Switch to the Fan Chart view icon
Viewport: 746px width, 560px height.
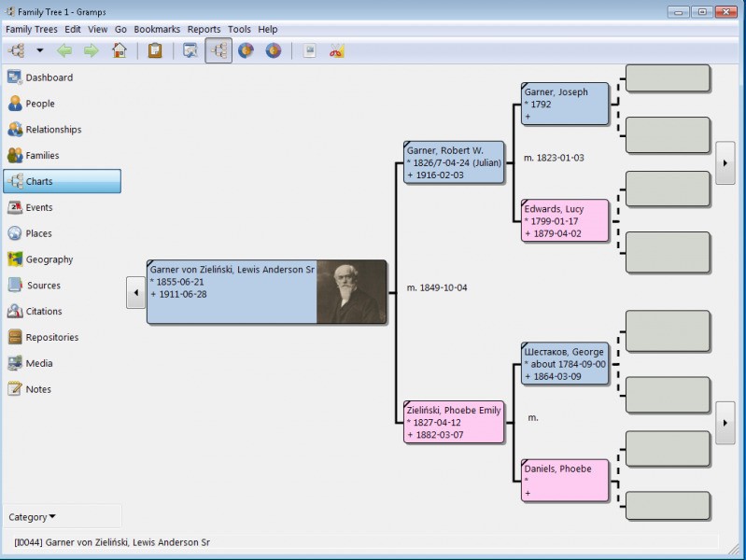[246, 50]
